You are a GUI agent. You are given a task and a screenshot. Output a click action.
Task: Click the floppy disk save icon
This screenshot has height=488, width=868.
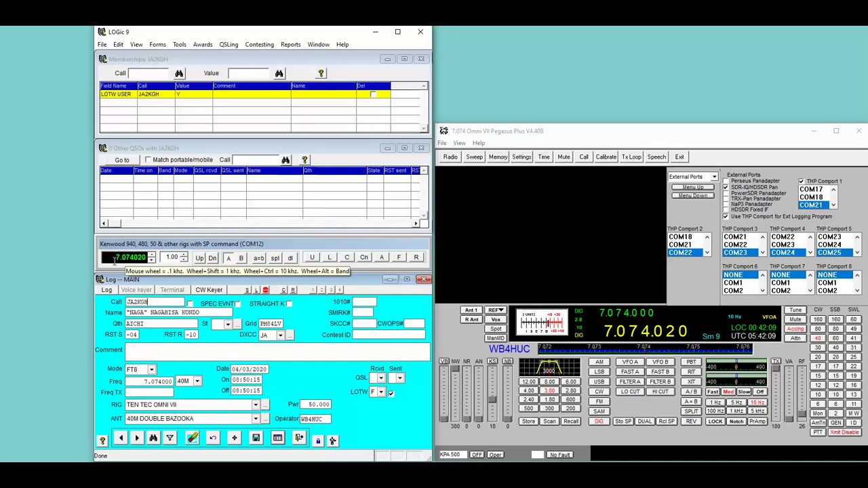[256, 439]
